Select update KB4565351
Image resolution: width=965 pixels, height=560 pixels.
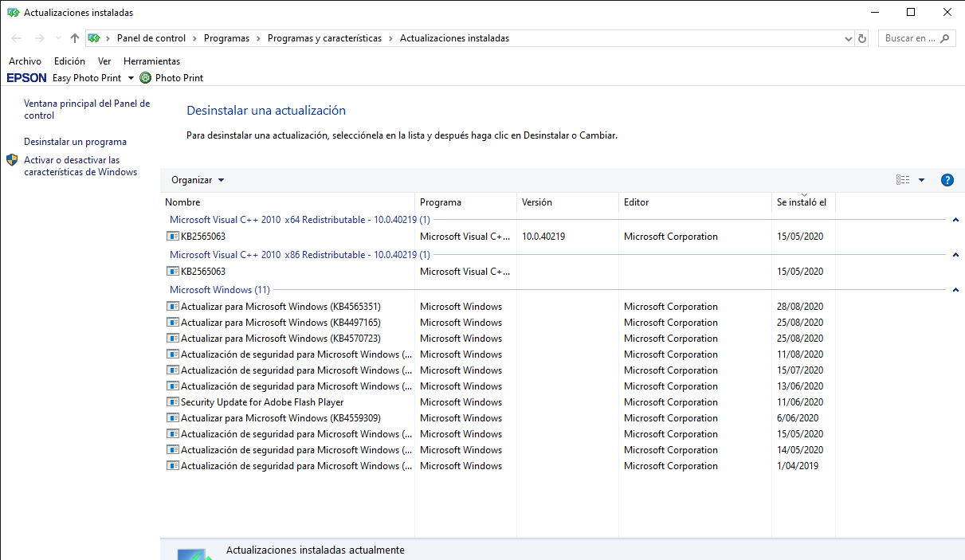click(500, 307)
